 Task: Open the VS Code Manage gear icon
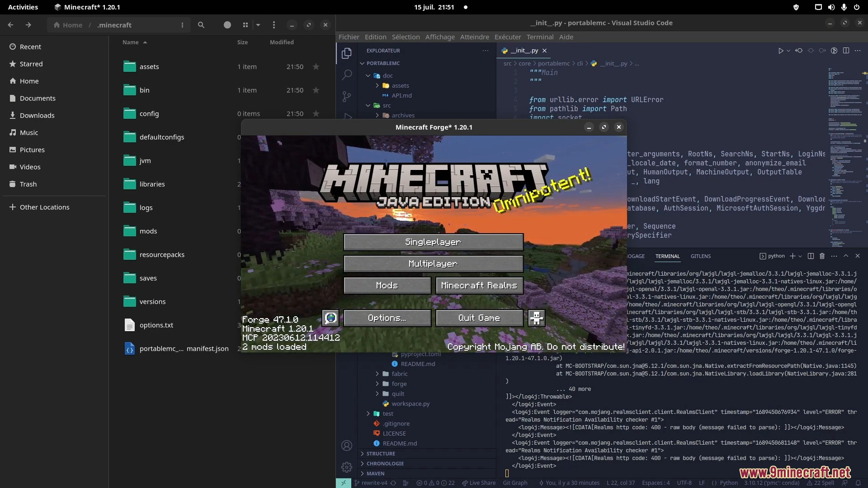(x=347, y=467)
